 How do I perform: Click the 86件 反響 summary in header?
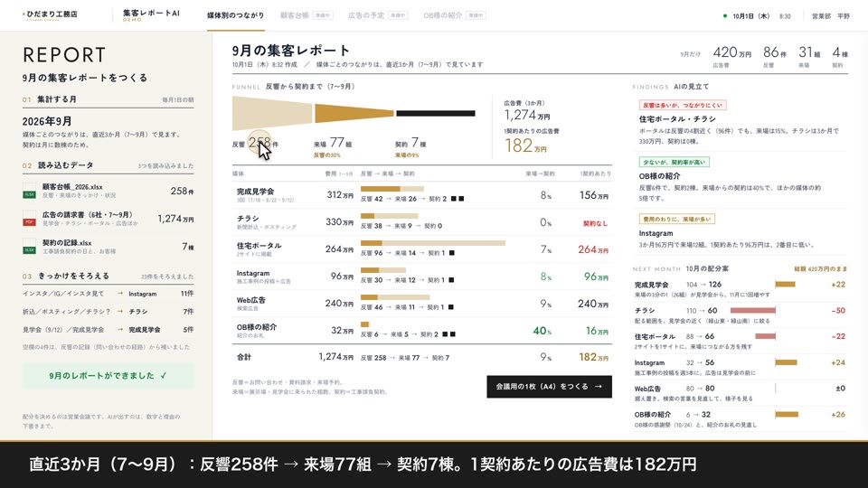(x=775, y=56)
